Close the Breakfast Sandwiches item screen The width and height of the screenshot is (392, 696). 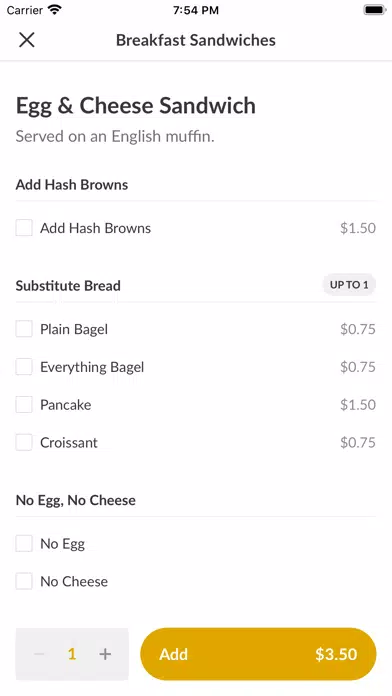[27, 40]
